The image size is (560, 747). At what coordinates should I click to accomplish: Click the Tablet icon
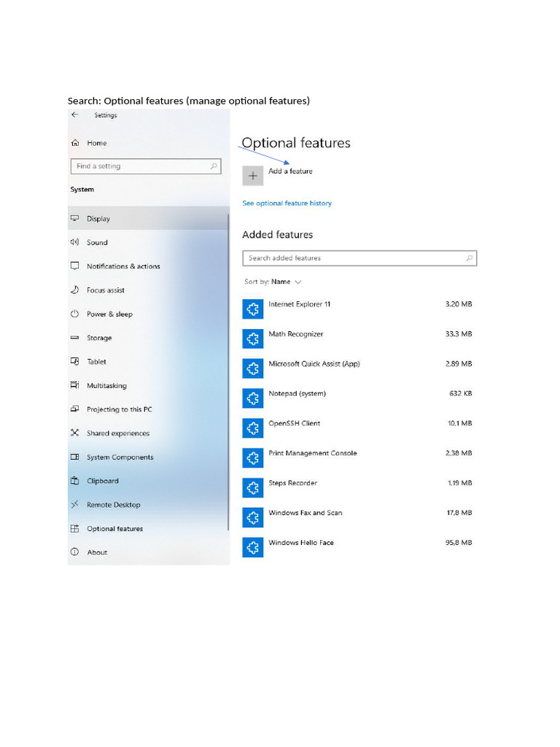(x=75, y=361)
